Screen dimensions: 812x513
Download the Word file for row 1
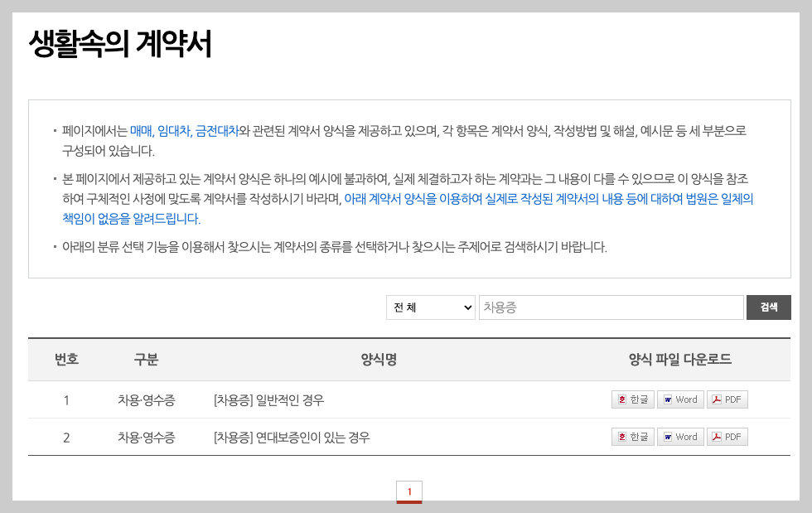pos(679,399)
